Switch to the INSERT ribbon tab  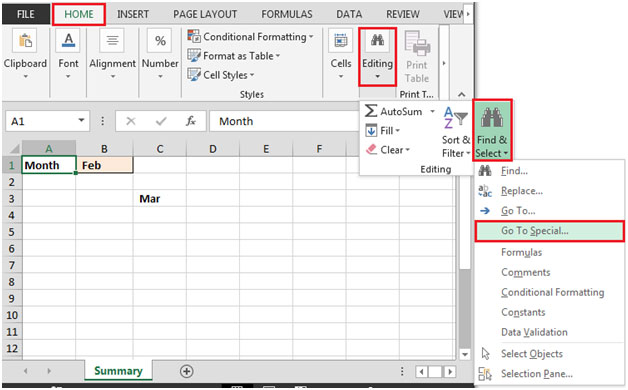tap(133, 14)
